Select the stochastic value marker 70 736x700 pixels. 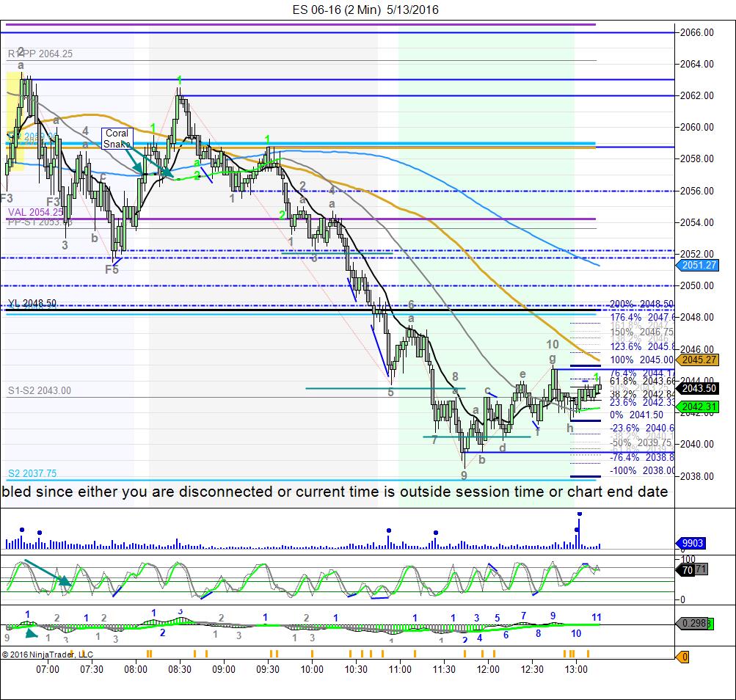tap(687, 570)
